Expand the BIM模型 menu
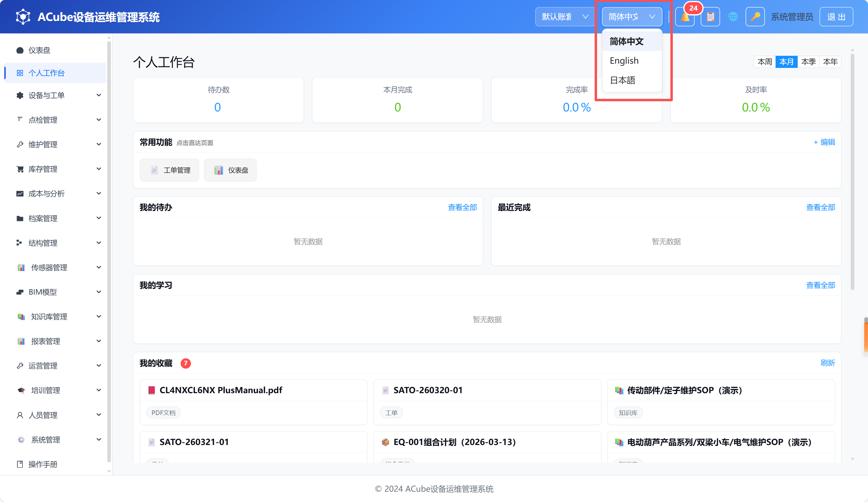Screen dimensions: 868x502 pos(55,292)
